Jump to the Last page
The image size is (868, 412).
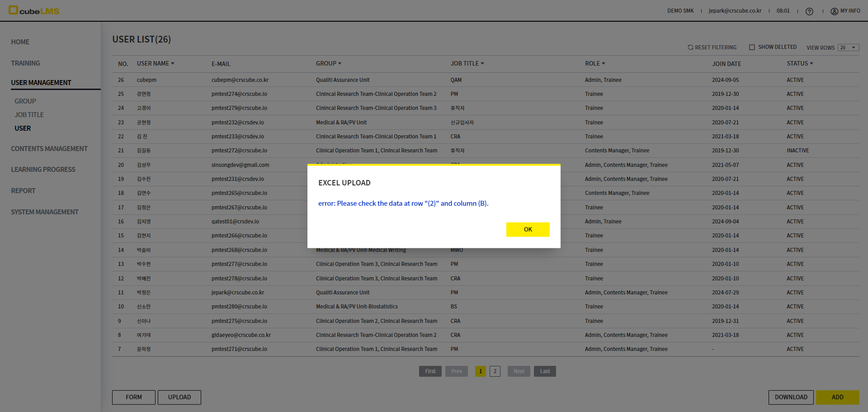click(x=545, y=371)
